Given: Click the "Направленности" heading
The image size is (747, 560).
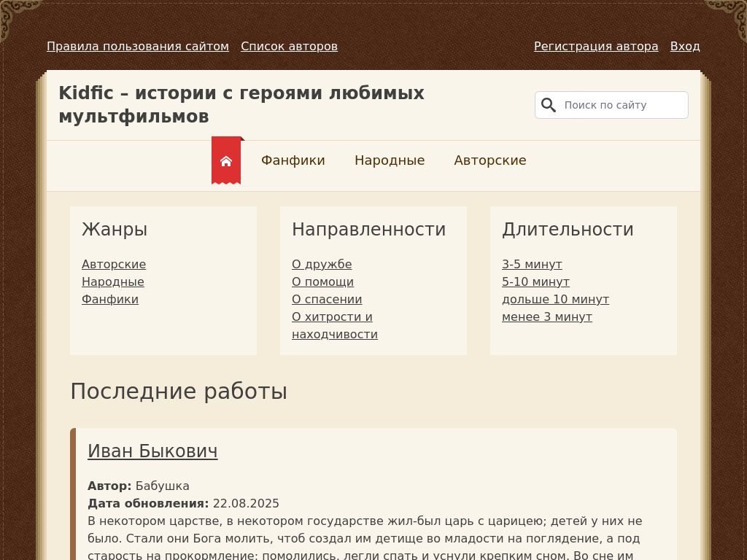Looking at the screenshot, I should coord(368,230).
